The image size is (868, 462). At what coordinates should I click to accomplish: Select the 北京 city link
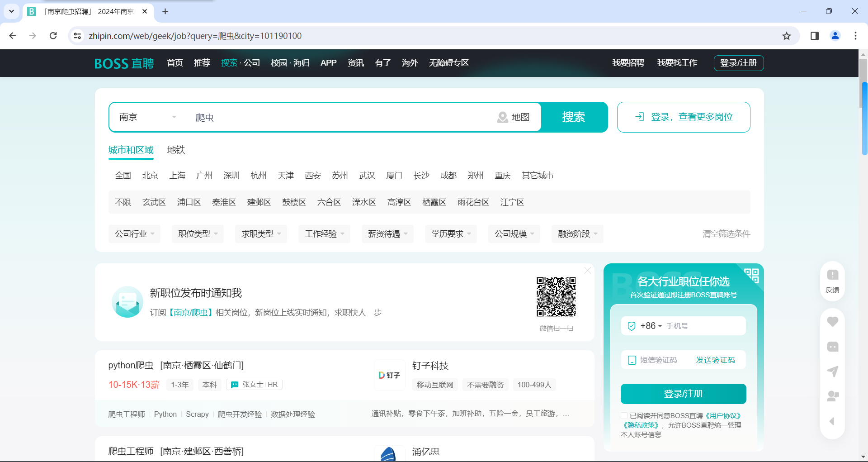point(150,176)
